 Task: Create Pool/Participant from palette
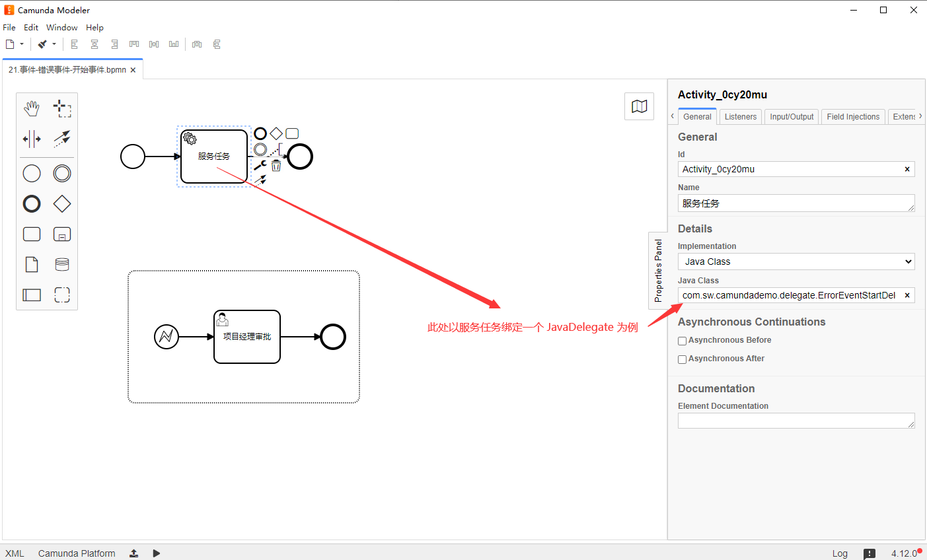pyautogui.click(x=32, y=295)
